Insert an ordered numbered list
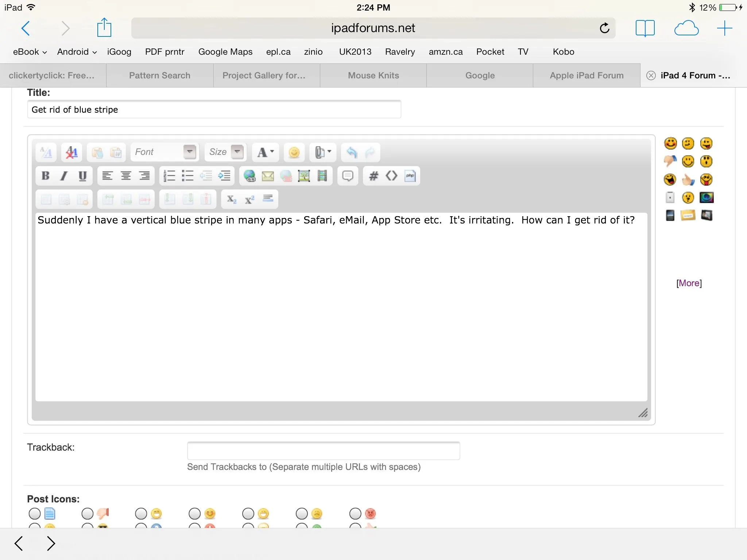 tap(169, 176)
